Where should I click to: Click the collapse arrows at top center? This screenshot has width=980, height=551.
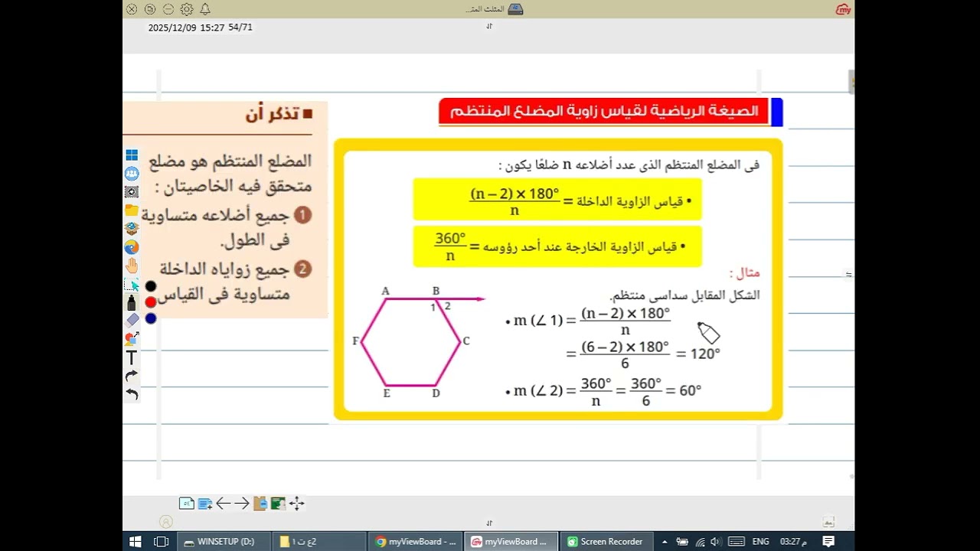point(489,26)
